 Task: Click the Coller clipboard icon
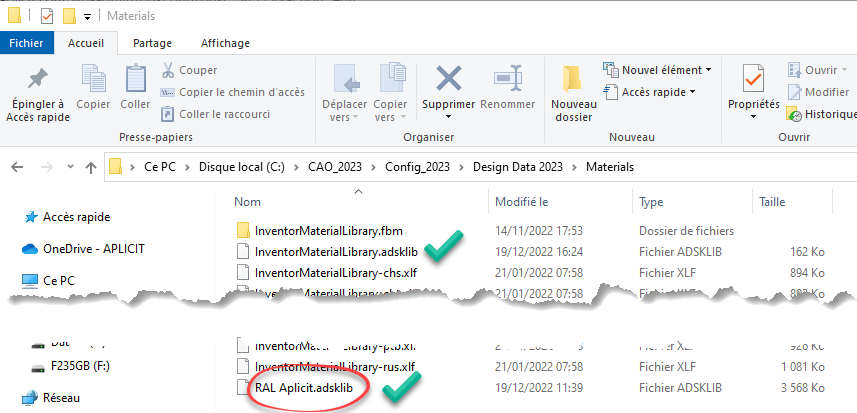point(135,80)
